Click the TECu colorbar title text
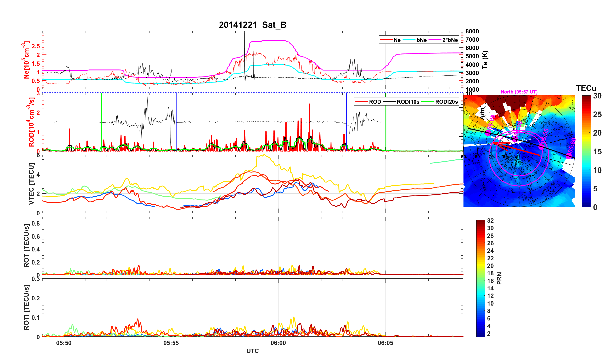602x364 pixels. pyautogui.click(x=586, y=88)
